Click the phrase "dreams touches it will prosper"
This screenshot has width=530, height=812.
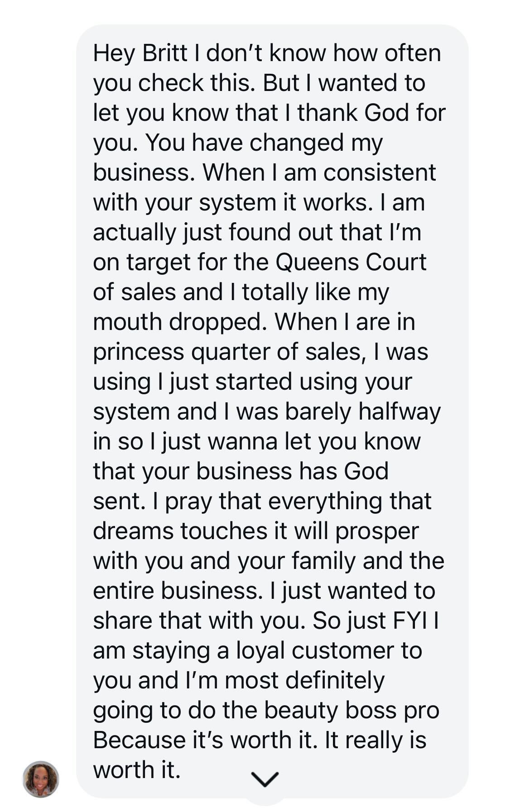256,531
